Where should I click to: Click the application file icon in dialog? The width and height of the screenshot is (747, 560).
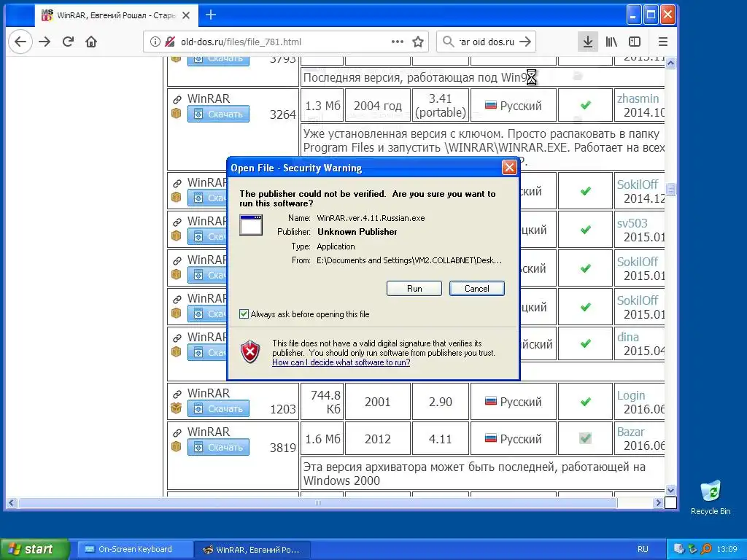[x=251, y=225]
